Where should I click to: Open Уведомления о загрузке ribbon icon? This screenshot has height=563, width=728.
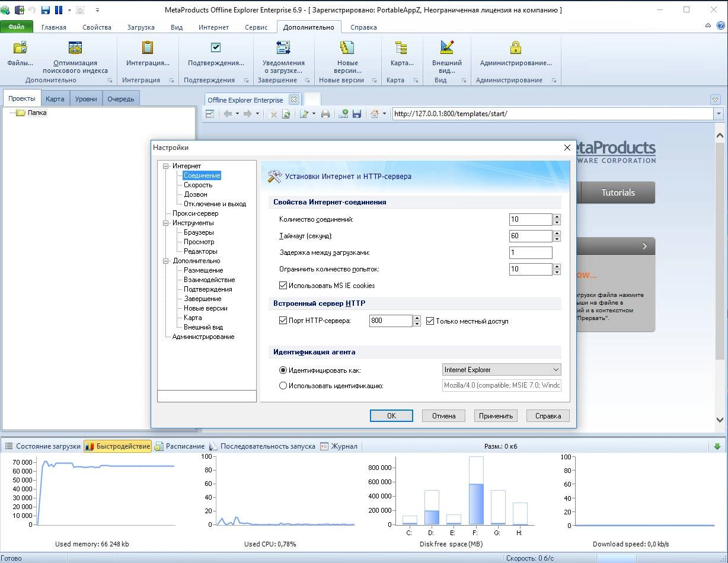pos(283,48)
